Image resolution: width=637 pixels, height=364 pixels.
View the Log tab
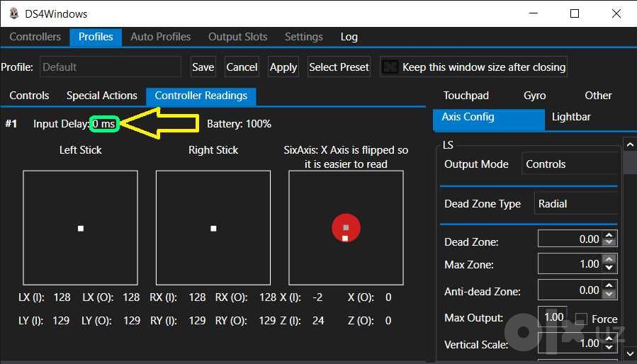(349, 37)
